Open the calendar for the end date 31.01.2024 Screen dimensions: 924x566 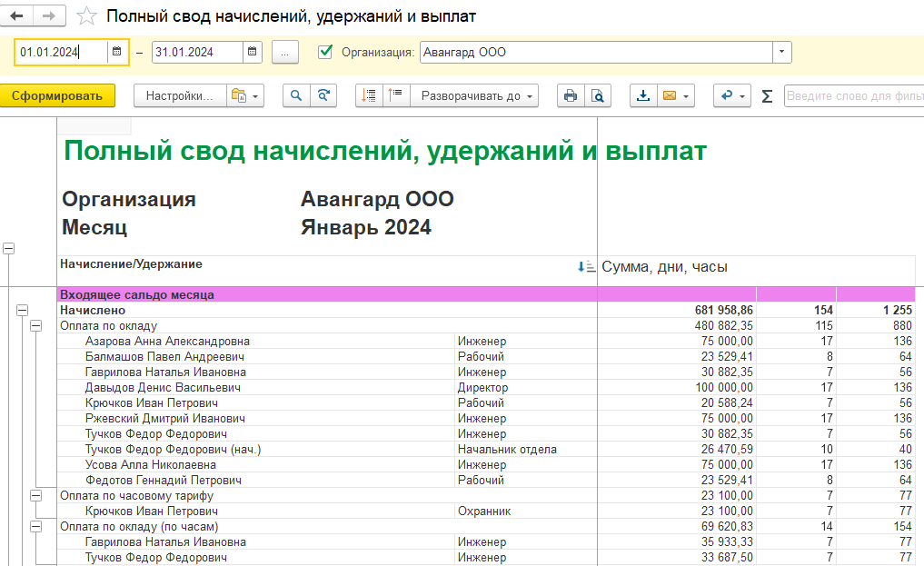[x=253, y=52]
